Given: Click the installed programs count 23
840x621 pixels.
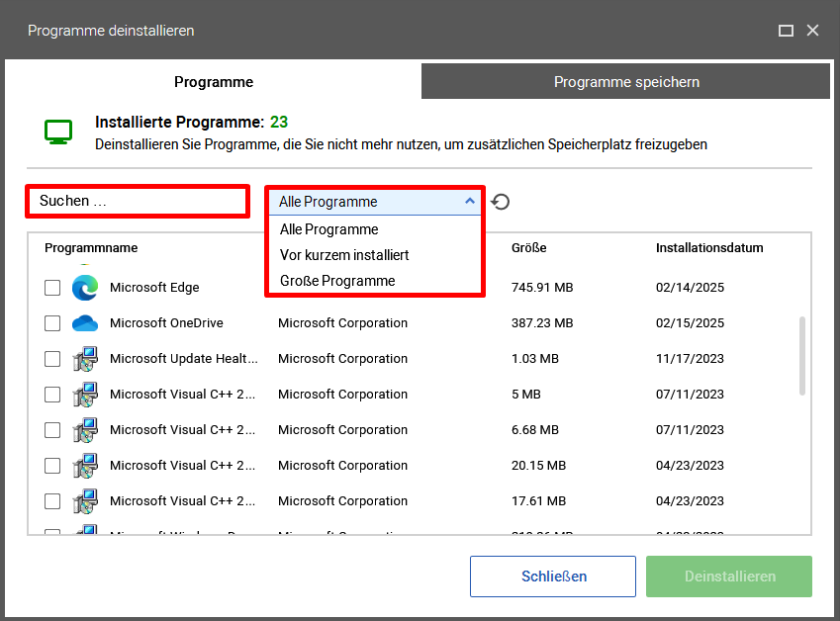Looking at the screenshot, I should 279,122.
